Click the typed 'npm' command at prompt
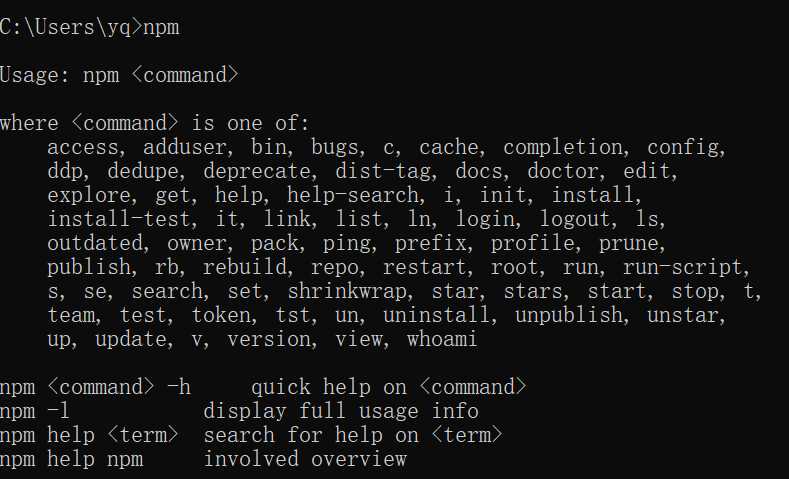The height and width of the screenshot is (479, 789). (161, 27)
